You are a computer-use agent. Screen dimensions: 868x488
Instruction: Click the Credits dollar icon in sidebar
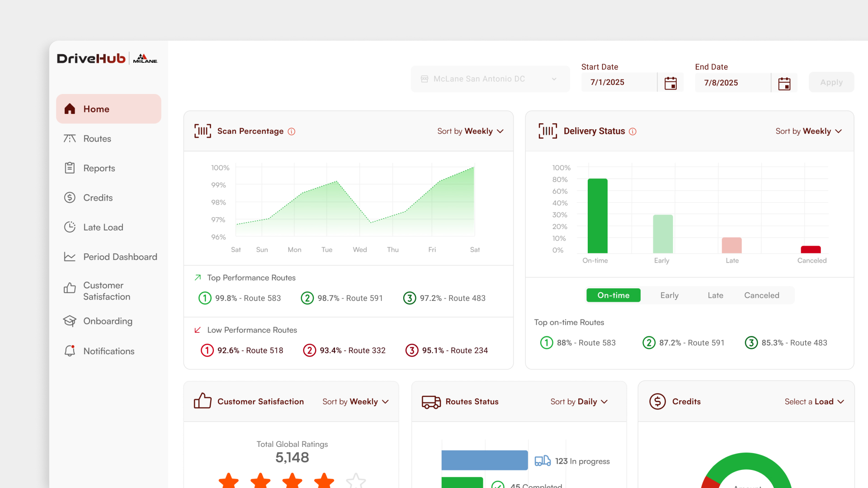[70, 197]
